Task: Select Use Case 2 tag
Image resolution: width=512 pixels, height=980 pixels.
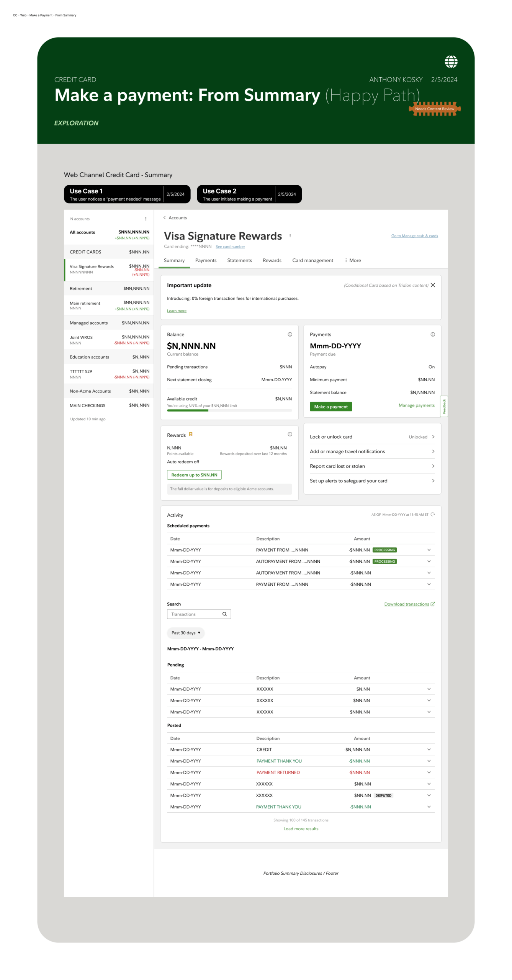Action: [249, 194]
